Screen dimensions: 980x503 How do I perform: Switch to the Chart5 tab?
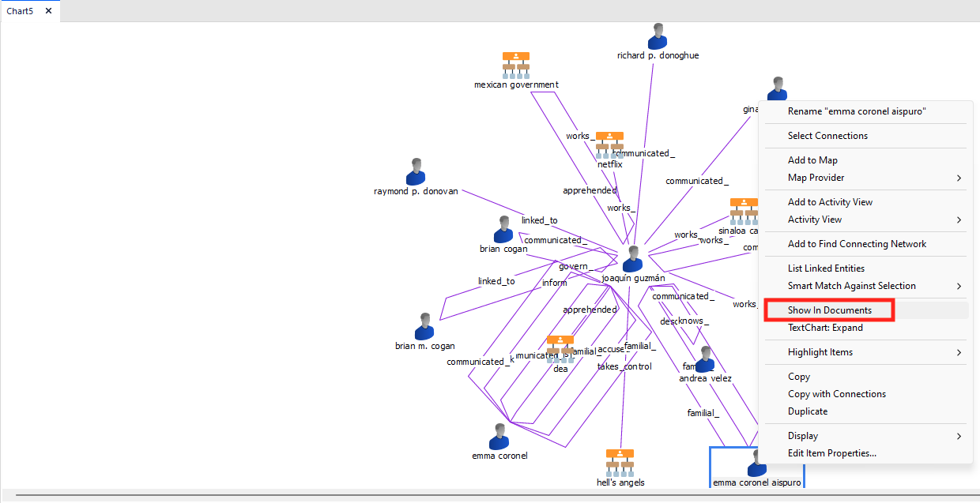point(21,11)
